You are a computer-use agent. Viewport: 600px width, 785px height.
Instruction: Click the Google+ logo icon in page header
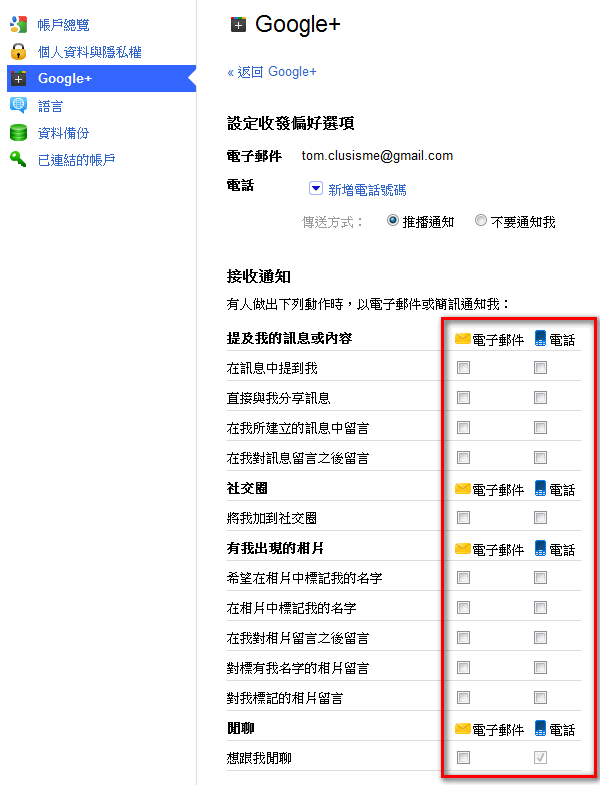pos(238,24)
